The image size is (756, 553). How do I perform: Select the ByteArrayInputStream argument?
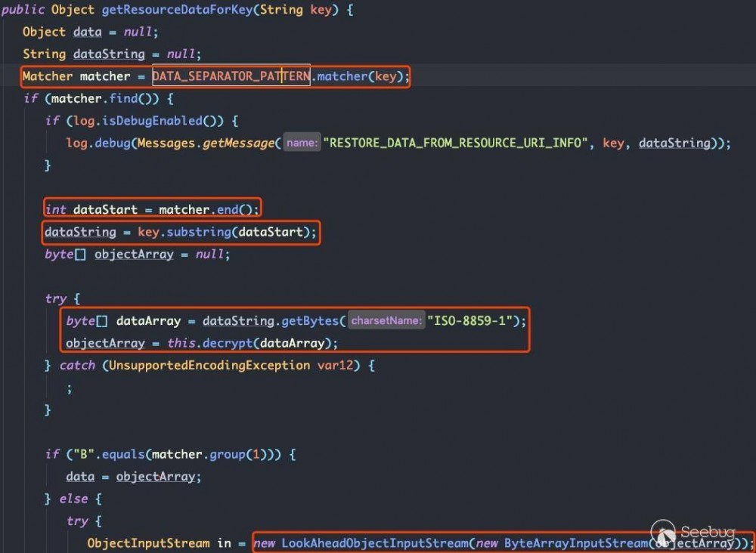click(x=582, y=542)
